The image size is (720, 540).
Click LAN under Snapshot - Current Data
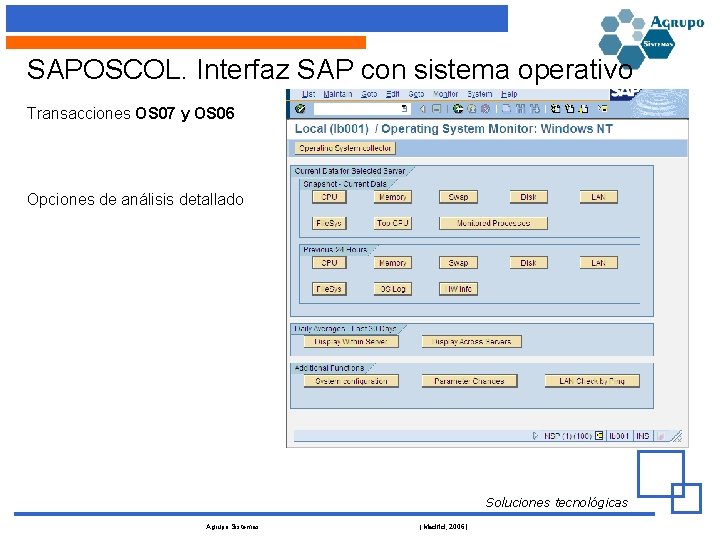point(598,197)
